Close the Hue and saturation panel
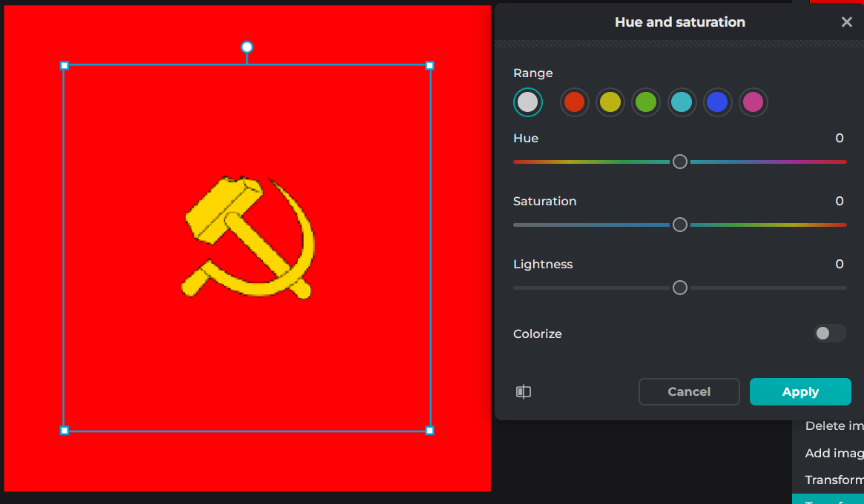864x504 pixels. pyautogui.click(x=846, y=22)
